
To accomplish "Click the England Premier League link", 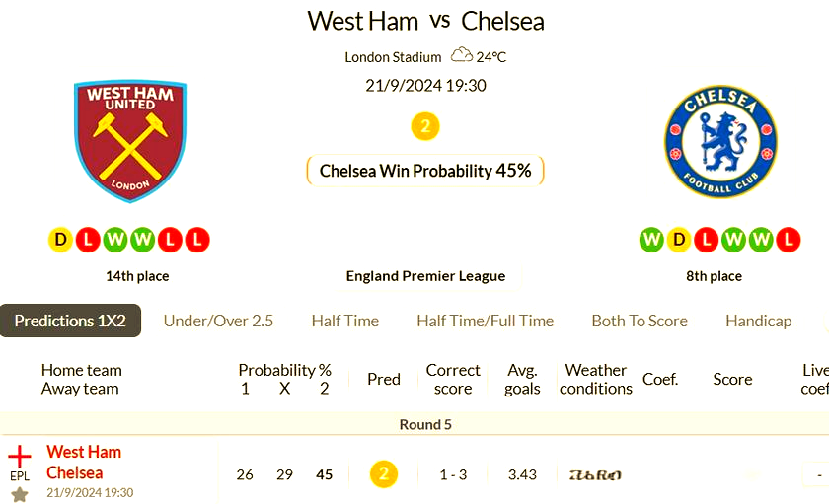I will point(425,276).
